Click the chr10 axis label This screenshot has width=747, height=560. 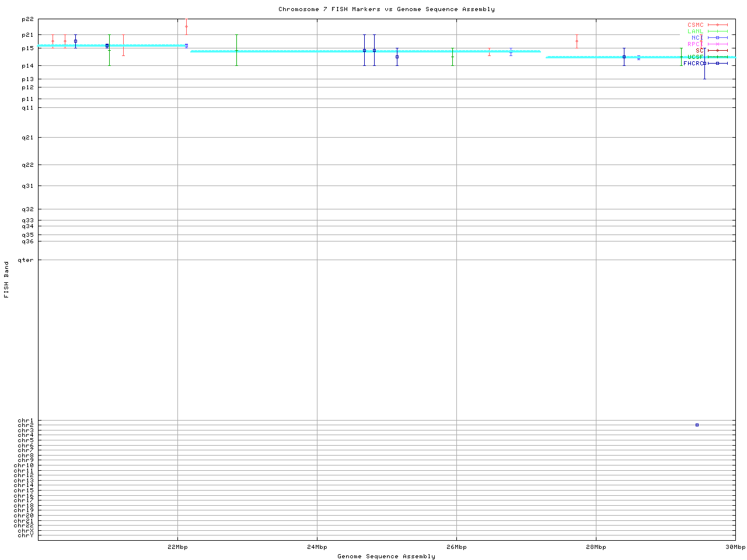24,466
